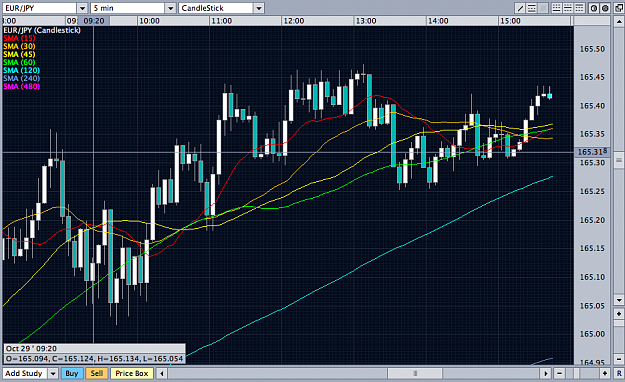Click the 165.25 price axis label
Viewport: 625px width, 382px height.
pos(592,191)
